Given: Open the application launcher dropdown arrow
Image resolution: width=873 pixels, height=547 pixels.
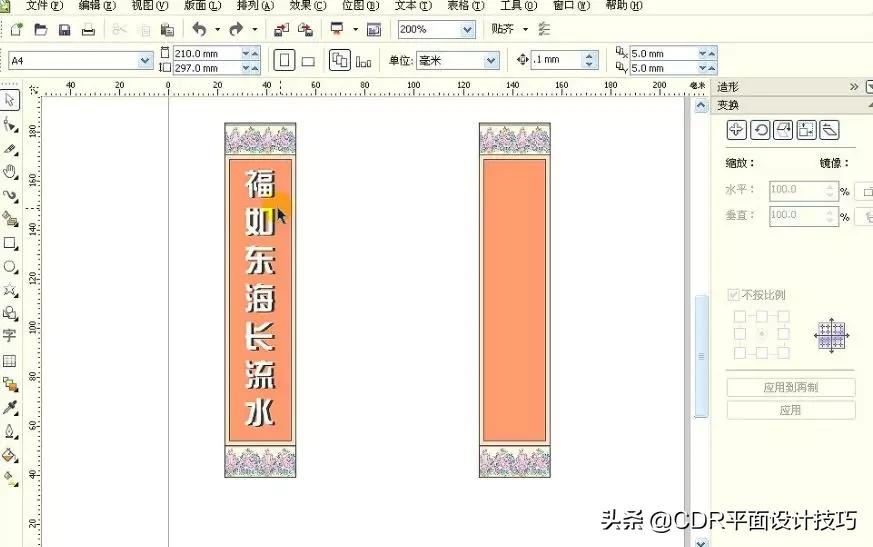Looking at the screenshot, I should point(355,29).
